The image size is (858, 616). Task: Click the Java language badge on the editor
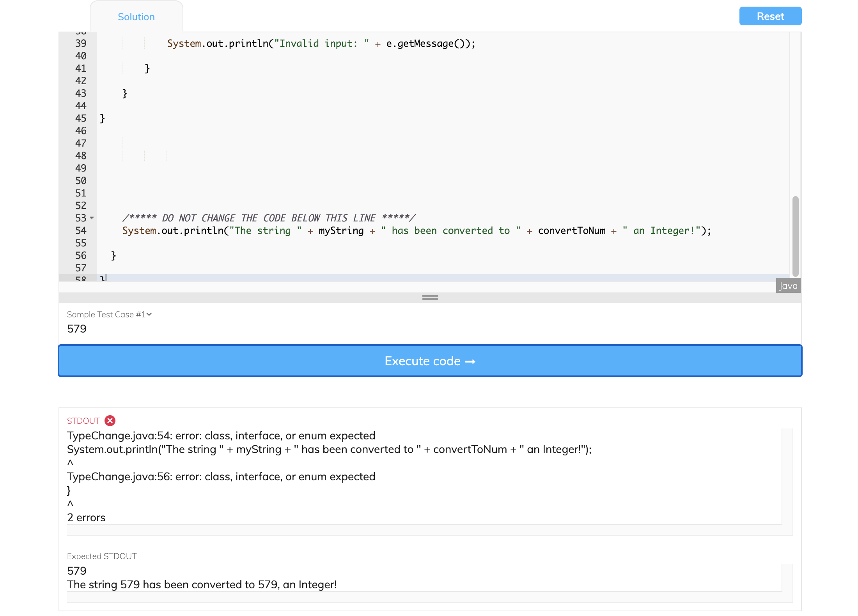tap(788, 286)
